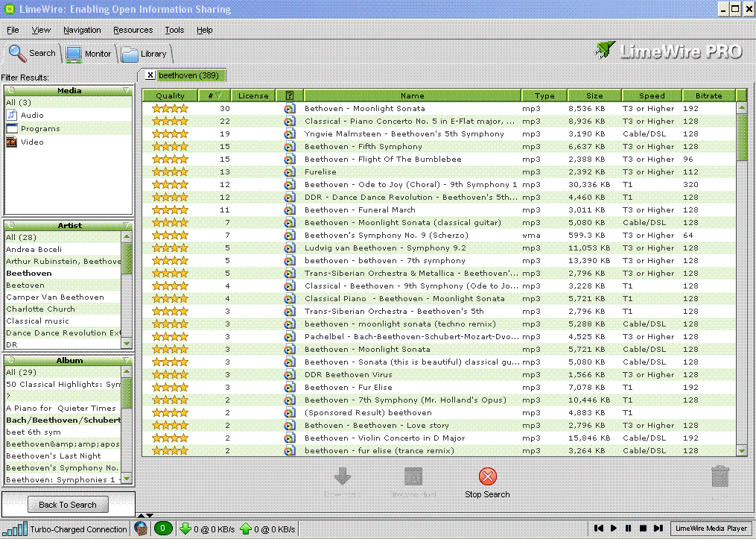This screenshot has height=539, width=756.
Task: Open the Tools menu
Action: [x=174, y=30]
